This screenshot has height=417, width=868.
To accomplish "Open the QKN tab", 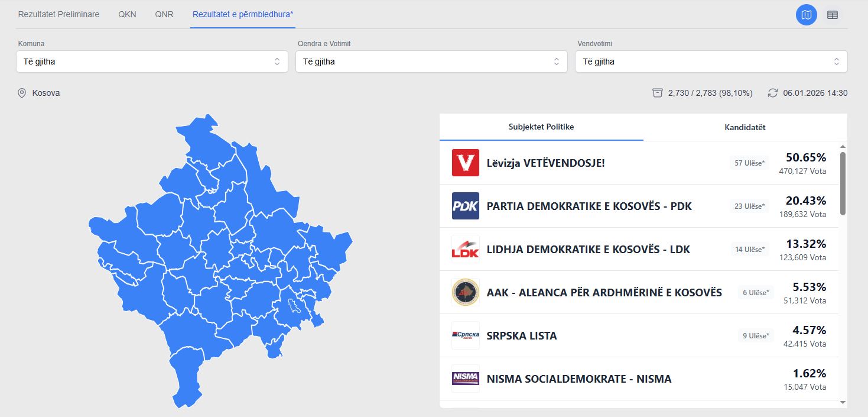I will tap(127, 14).
